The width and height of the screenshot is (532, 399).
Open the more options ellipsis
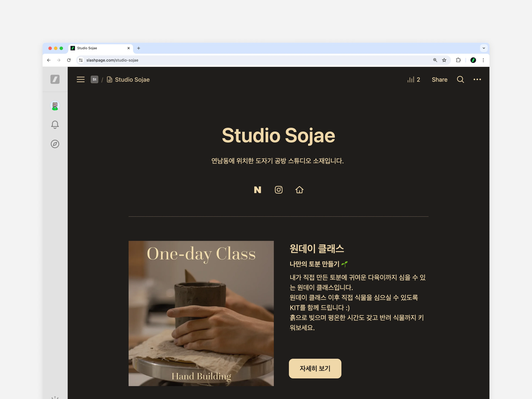477,79
